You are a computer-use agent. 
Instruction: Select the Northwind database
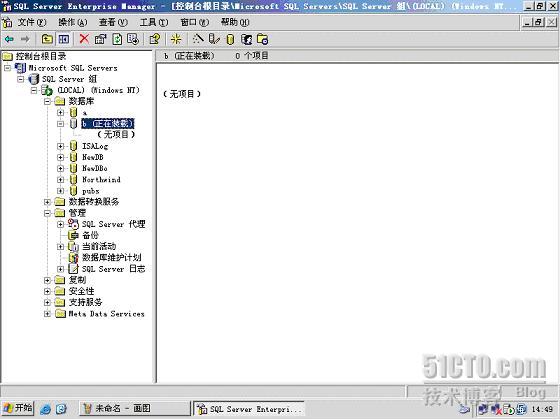(x=101, y=180)
